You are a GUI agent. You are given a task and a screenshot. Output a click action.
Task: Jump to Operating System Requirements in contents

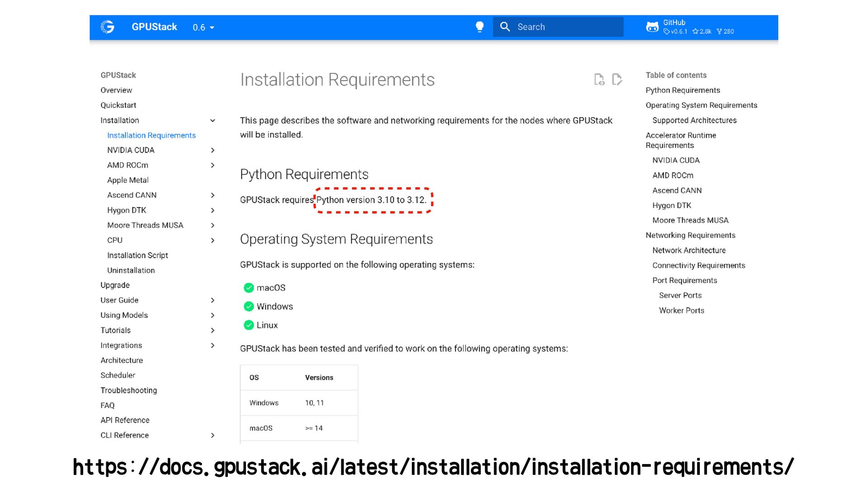click(701, 105)
